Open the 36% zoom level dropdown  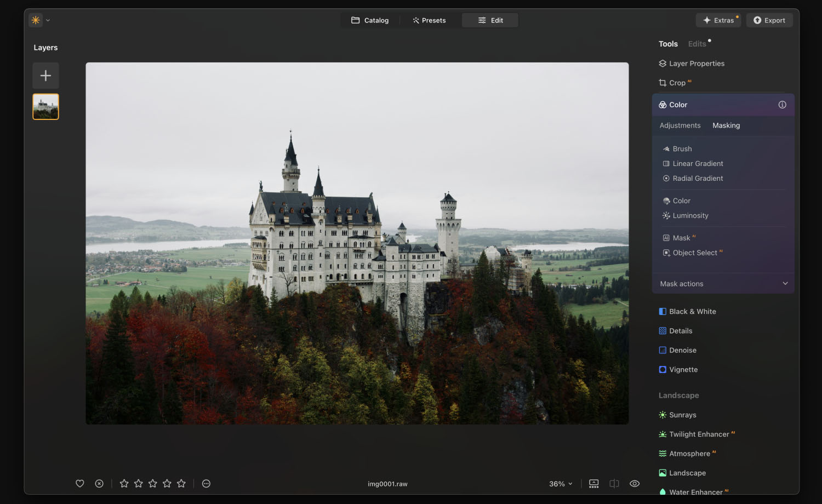561,484
